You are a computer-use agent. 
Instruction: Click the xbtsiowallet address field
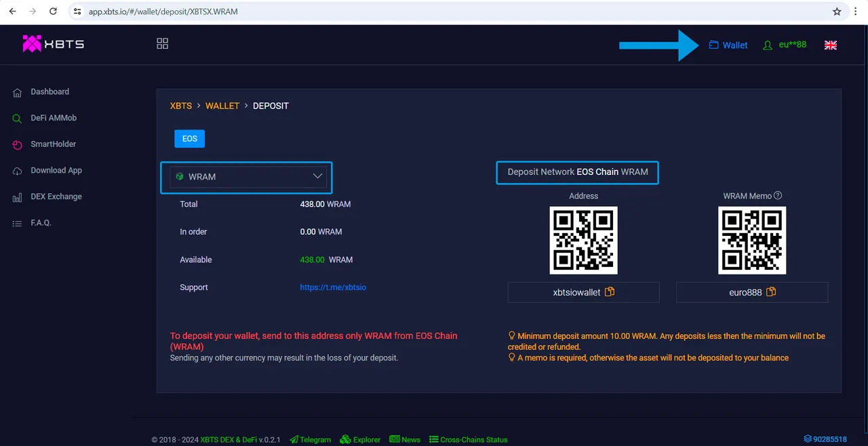coord(583,292)
